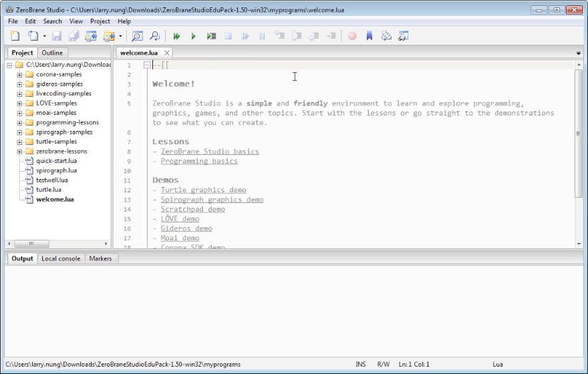Switch to the Local console tab
This screenshot has height=374, width=588.
point(61,258)
